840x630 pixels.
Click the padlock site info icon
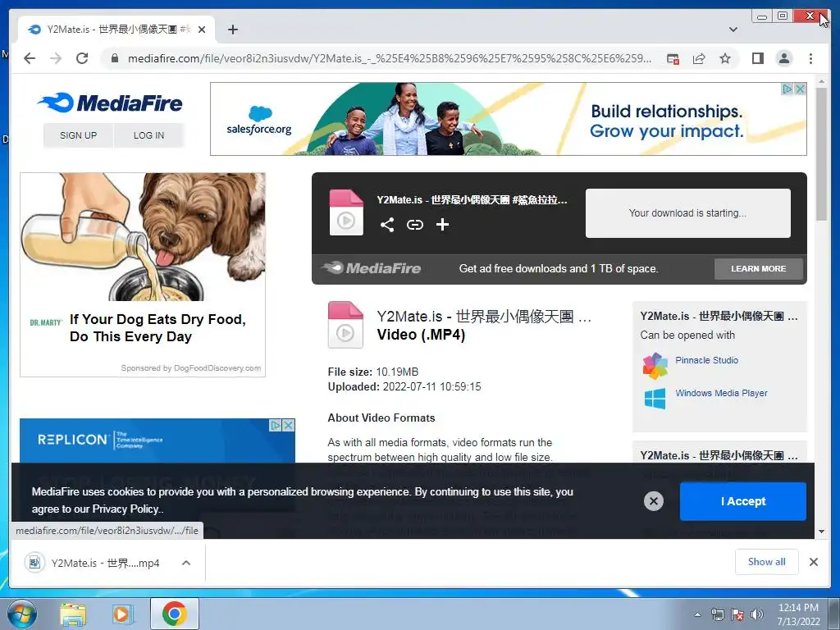(114, 58)
